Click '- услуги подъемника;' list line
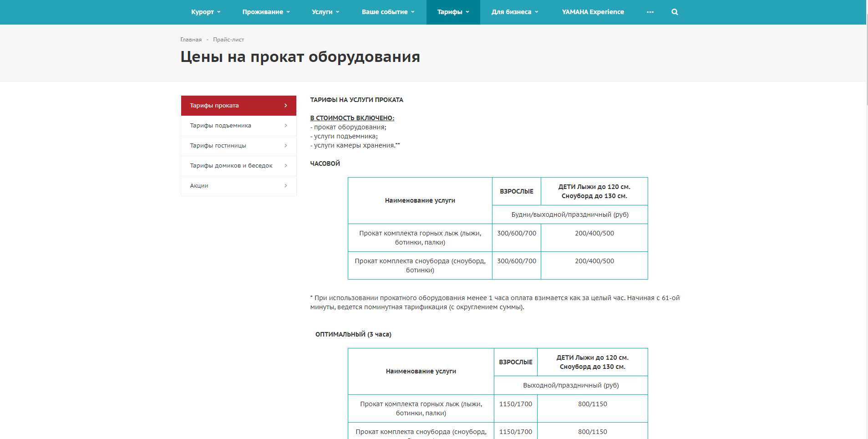868x439 pixels. (x=344, y=136)
